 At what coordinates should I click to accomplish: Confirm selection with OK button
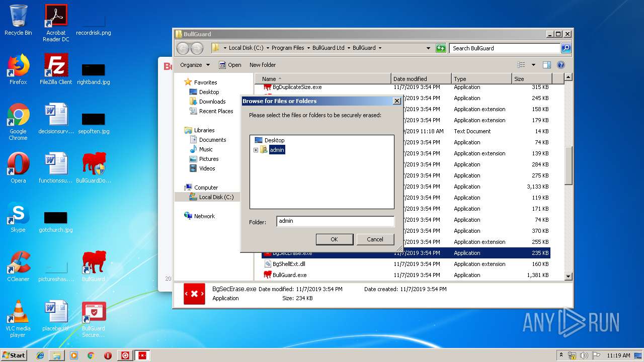(334, 239)
